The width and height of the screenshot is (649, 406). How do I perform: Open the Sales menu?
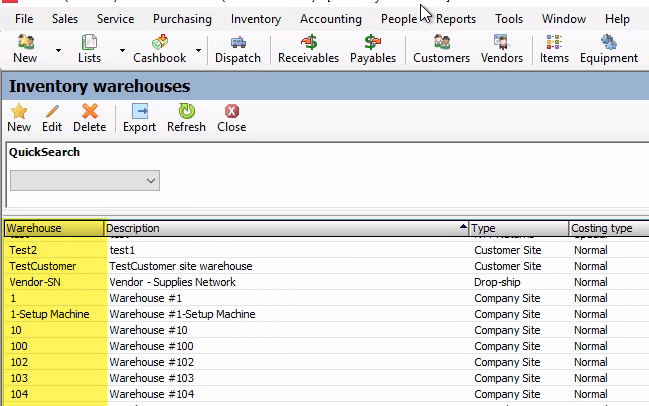click(x=65, y=19)
